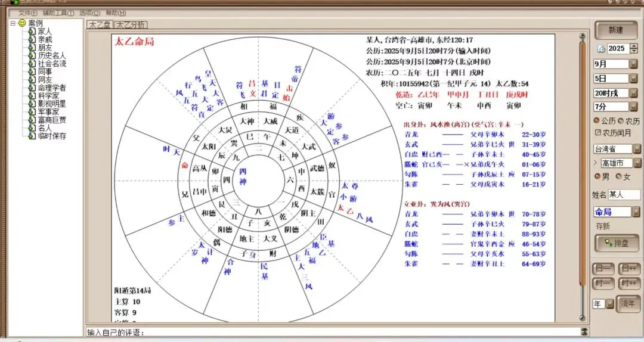Image resolution: width=644 pixels, height=342 pixels.
Task: Open the hour dropdown showing 20时戌
Action: click(633, 93)
